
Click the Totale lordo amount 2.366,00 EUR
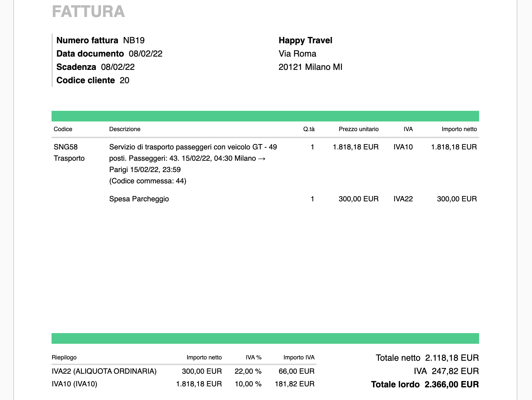(x=452, y=385)
